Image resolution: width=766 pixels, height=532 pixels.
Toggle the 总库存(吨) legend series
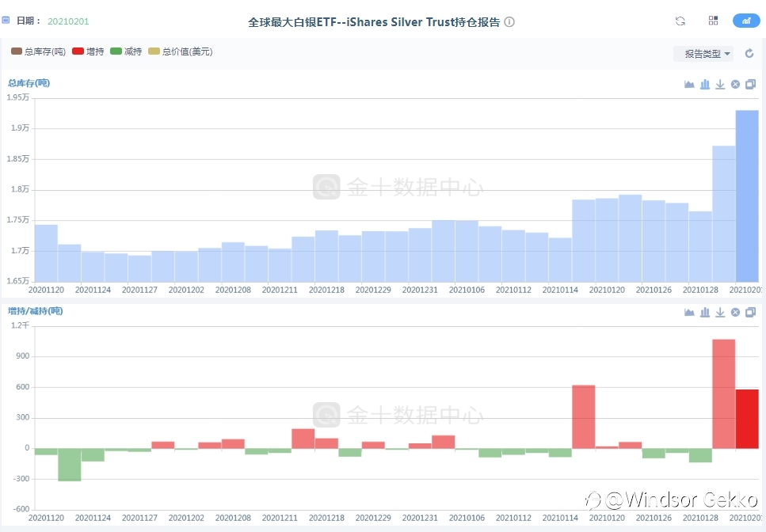(x=38, y=51)
